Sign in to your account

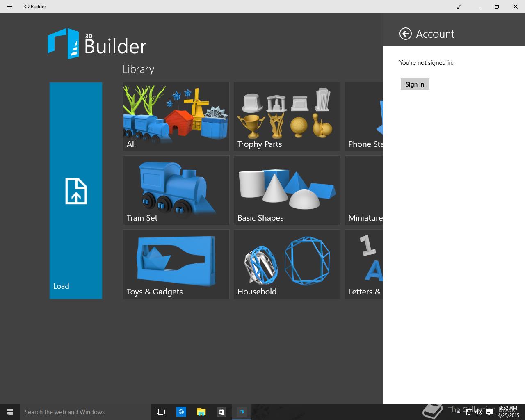click(x=415, y=84)
